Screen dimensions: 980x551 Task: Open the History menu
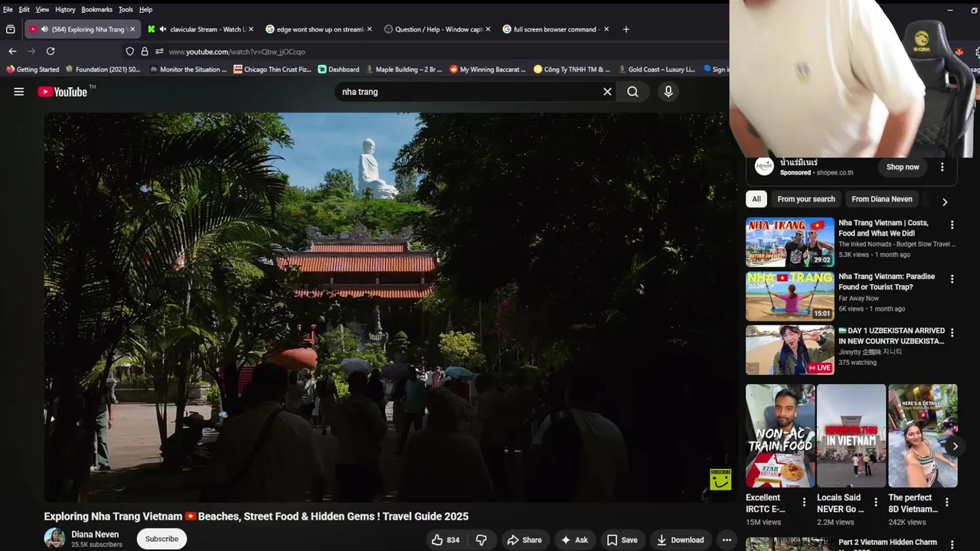click(65, 9)
